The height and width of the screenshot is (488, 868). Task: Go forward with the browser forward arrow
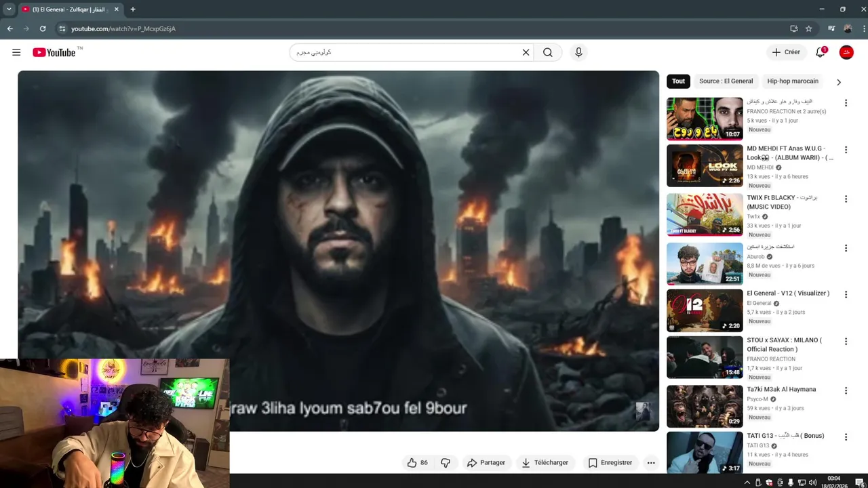[x=26, y=28]
